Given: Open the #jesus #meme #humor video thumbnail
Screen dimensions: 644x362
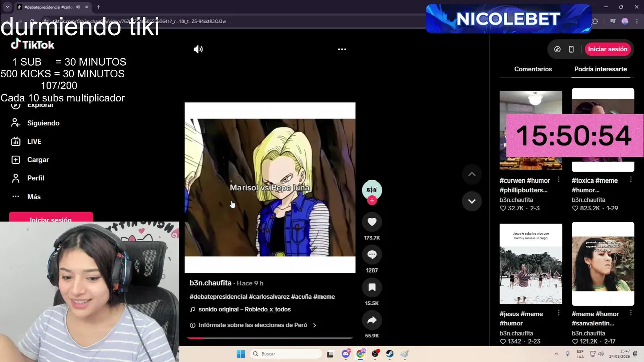Looking at the screenshot, I should coord(531,263).
